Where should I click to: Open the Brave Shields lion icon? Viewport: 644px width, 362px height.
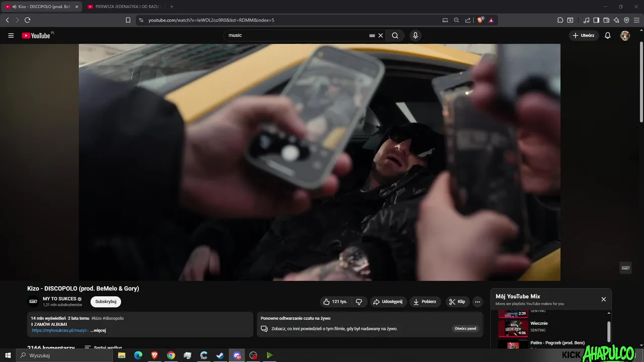pyautogui.click(x=480, y=20)
